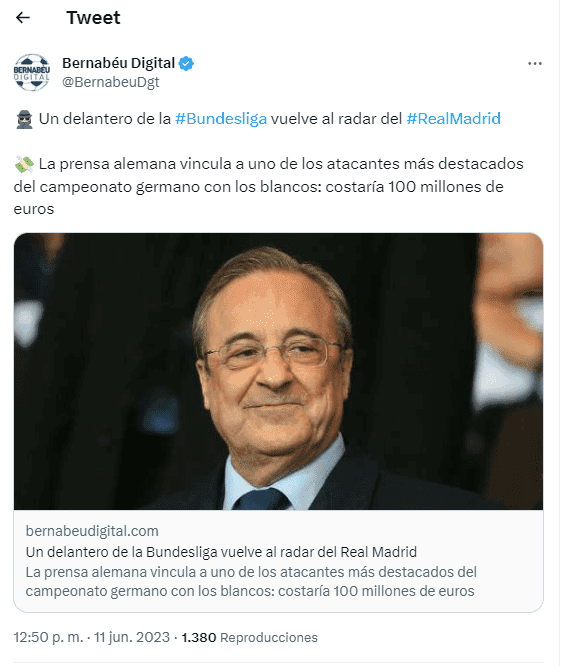Open the @BernabeuDgt handle

[111, 82]
